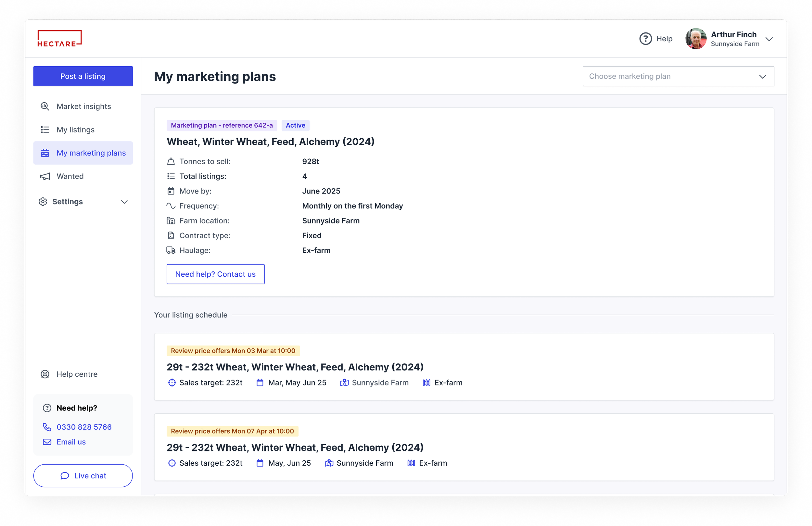Click the Market insights magnifier icon
The width and height of the screenshot is (812, 526).
point(45,106)
